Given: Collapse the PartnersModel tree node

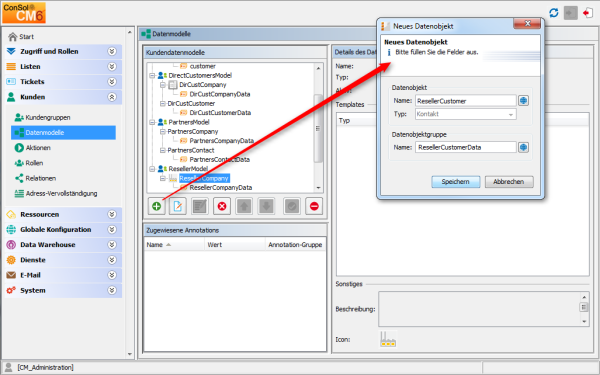Looking at the screenshot, I should [152, 122].
